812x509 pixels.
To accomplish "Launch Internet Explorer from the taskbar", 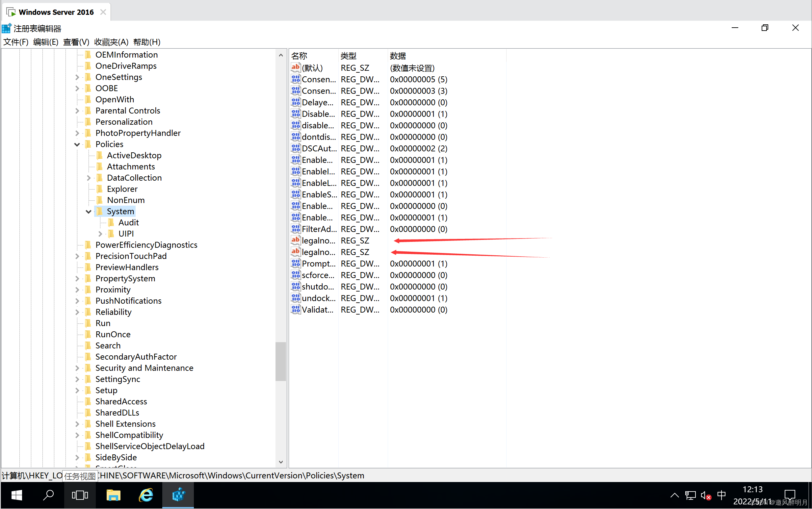I will pos(146,495).
